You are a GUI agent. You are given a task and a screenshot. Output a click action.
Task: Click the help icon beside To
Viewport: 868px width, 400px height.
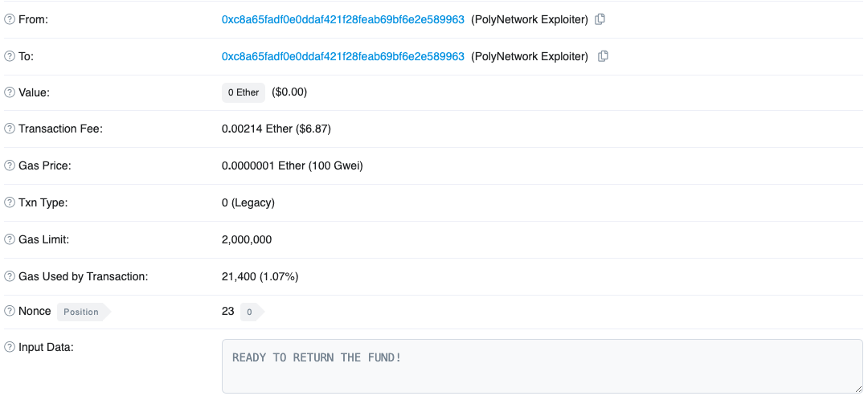tap(10, 56)
